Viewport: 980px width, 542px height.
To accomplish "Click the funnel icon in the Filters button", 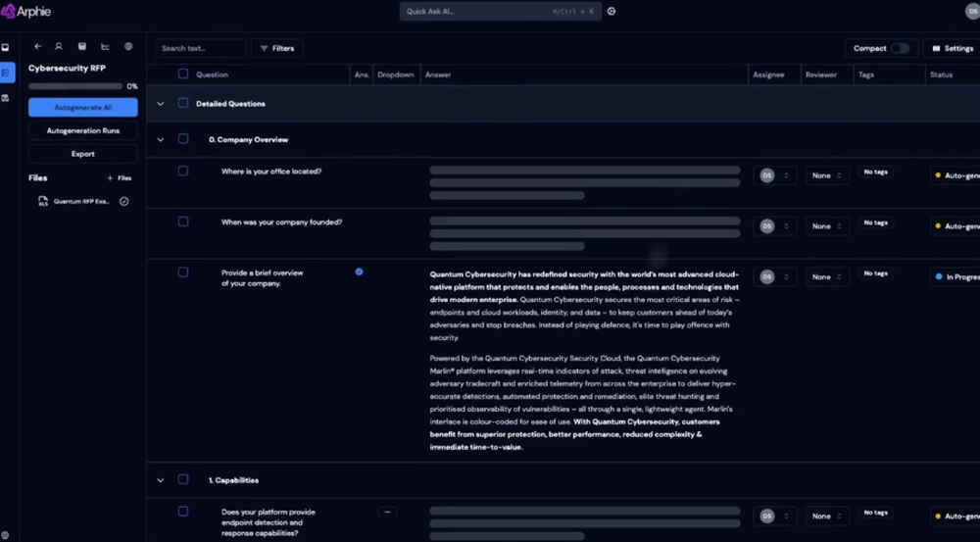I will click(264, 48).
